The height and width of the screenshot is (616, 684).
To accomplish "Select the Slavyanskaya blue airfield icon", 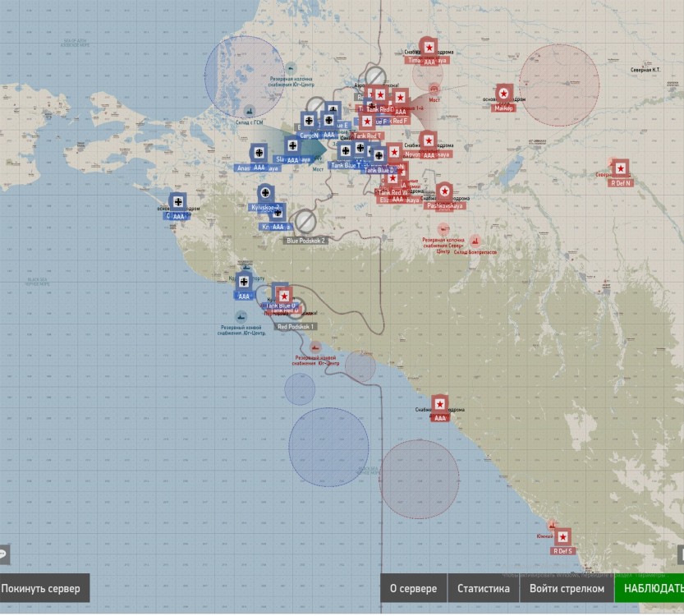I will pos(292,145).
